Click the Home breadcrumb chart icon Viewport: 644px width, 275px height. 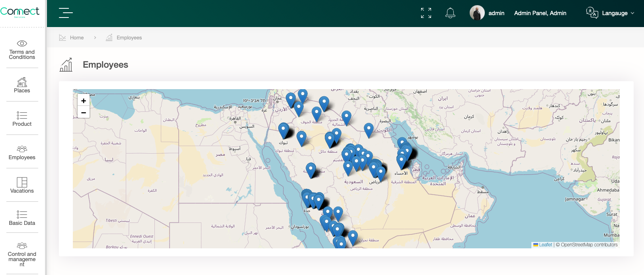pyautogui.click(x=62, y=37)
